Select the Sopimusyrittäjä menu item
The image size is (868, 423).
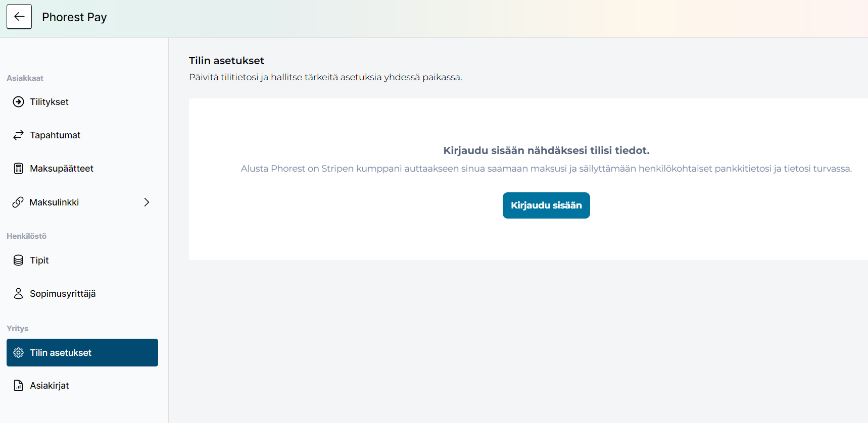pyautogui.click(x=82, y=294)
